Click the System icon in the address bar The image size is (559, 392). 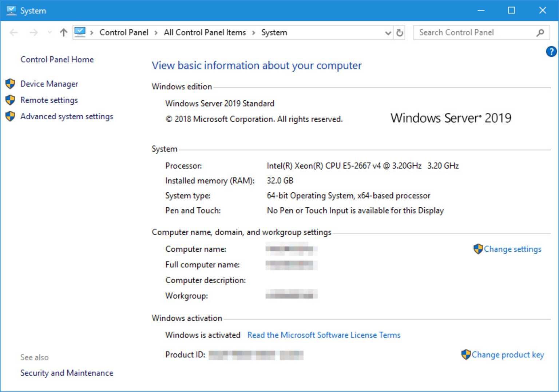[x=80, y=32]
